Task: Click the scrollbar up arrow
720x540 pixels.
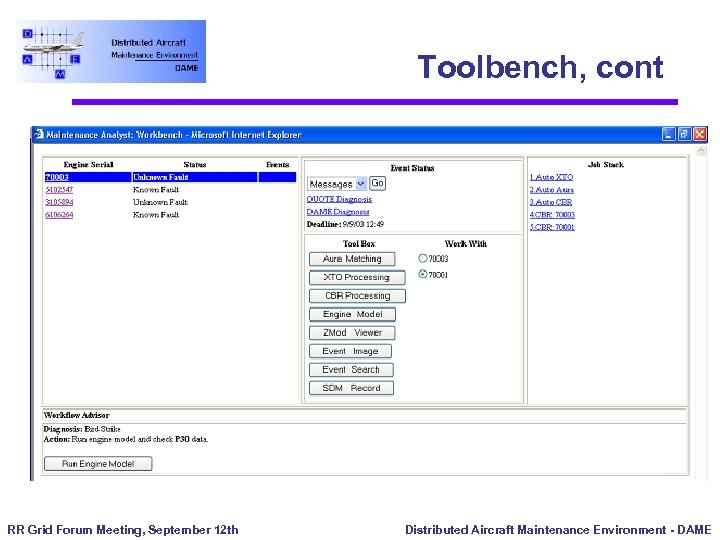Action: coord(701,151)
